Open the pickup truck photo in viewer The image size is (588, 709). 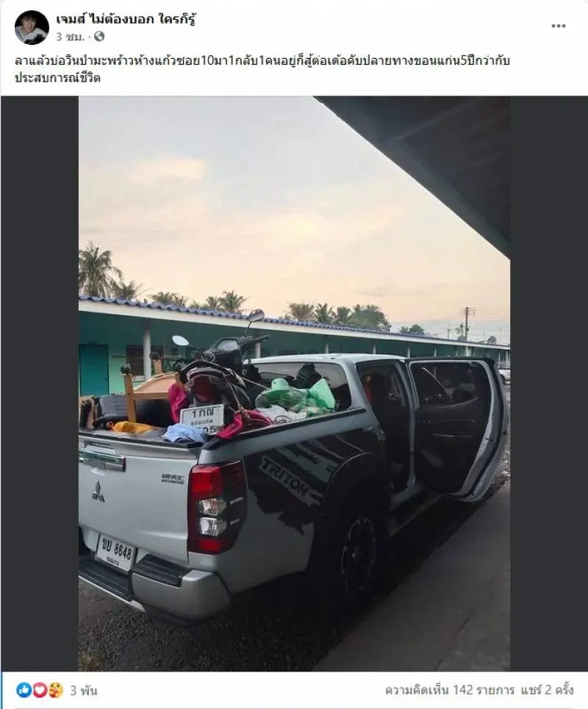(x=295, y=384)
